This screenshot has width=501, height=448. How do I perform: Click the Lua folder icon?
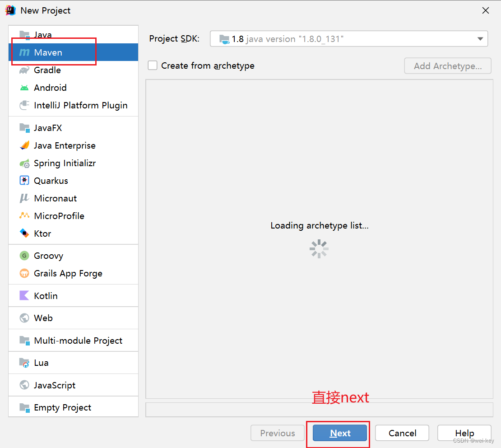(x=25, y=363)
